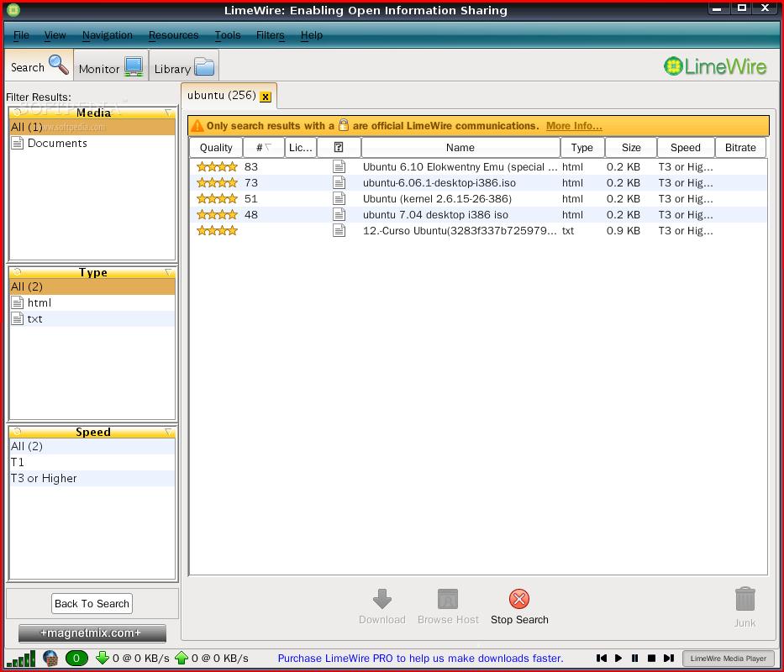Filter results by txt type
The image size is (784, 672).
tap(92, 318)
